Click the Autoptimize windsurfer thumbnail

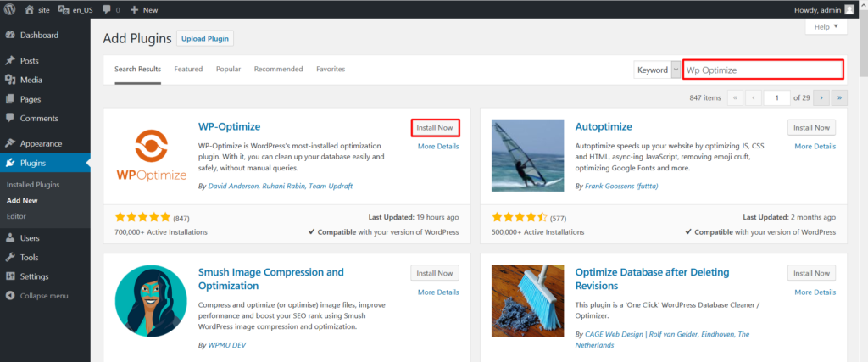click(527, 155)
